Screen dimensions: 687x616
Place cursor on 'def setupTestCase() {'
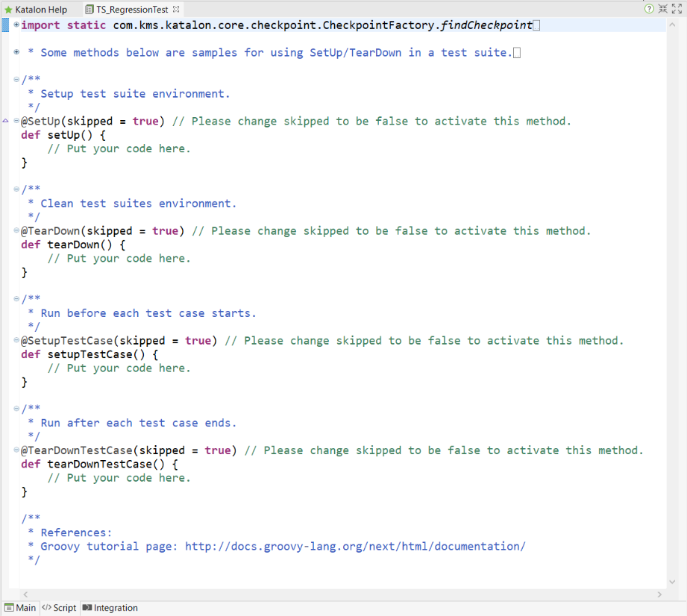point(90,354)
